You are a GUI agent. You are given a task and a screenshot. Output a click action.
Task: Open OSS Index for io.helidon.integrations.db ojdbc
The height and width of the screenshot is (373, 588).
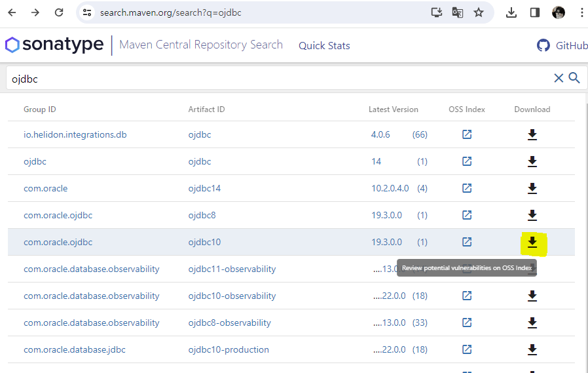(466, 134)
